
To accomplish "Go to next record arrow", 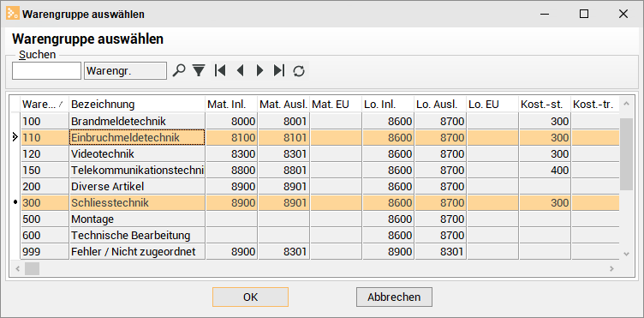I will tap(259, 70).
